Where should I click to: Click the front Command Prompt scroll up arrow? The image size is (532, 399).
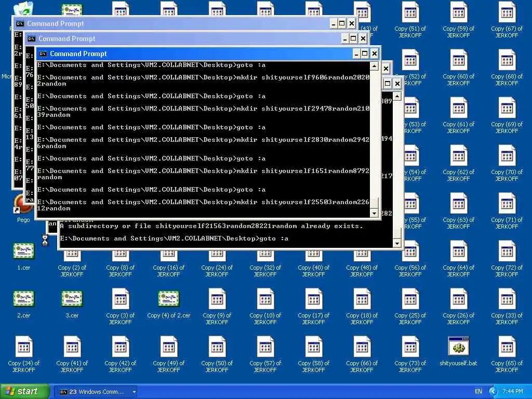pyautogui.click(x=374, y=66)
